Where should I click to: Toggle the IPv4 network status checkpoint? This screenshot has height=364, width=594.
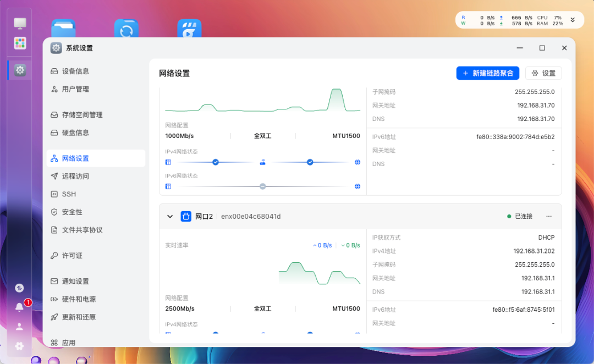pyautogui.click(x=216, y=162)
